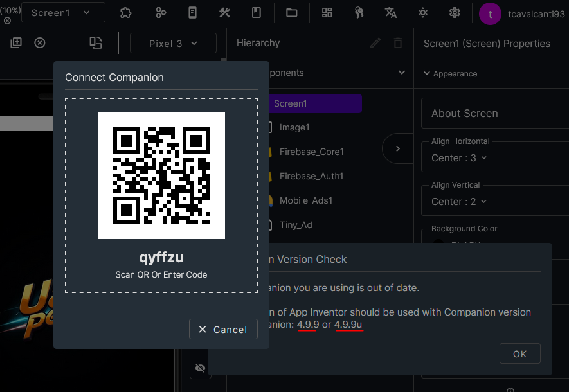Click the QR code image
Screen dimensions: 569x392
(161, 175)
